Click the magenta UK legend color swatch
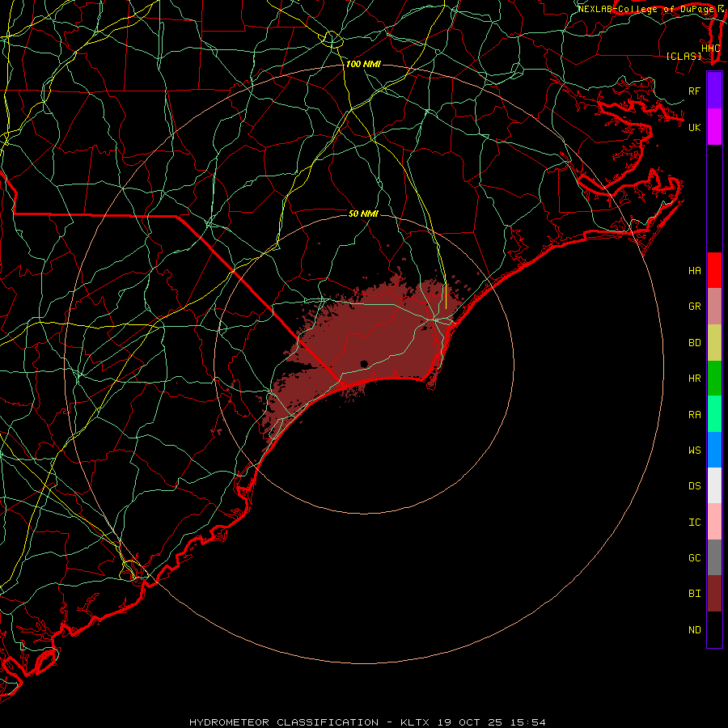The width and height of the screenshot is (728, 728). (x=714, y=127)
